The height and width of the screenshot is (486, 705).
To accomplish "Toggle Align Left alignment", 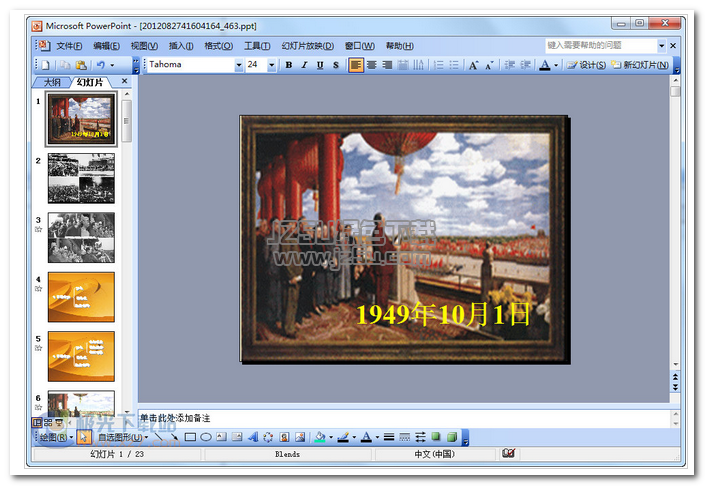I will click(x=356, y=65).
